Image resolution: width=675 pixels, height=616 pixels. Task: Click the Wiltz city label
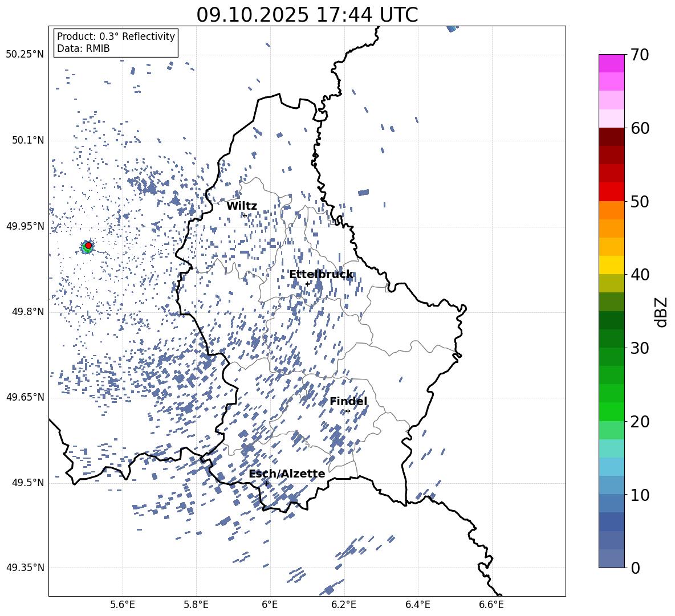click(242, 206)
